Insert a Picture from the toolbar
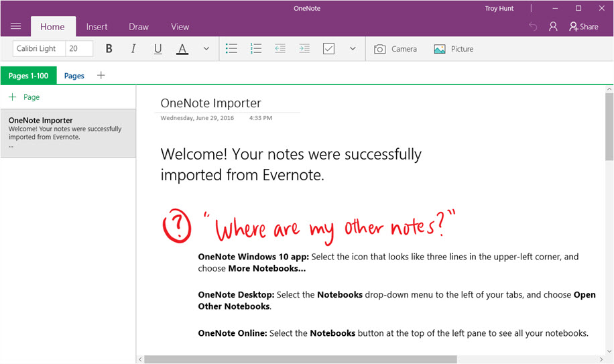Viewport: 614px width, 364px height. [453, 49]
